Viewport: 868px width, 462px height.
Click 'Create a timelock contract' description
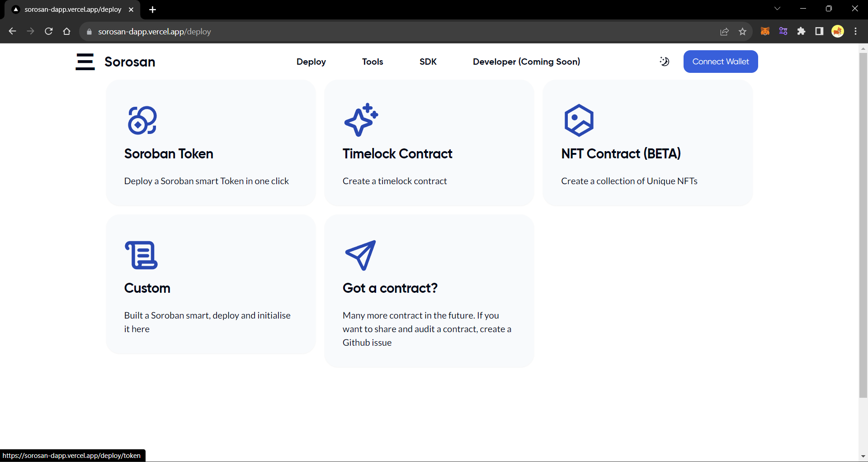click(x=395, y=181)
